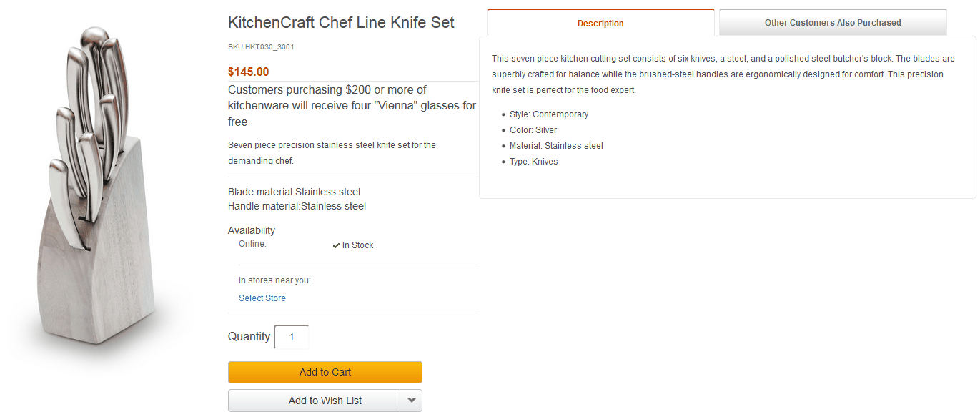This screenshot has width=980, height=417.
Task: Select the Description tab
Action: (x=600, y=22)
